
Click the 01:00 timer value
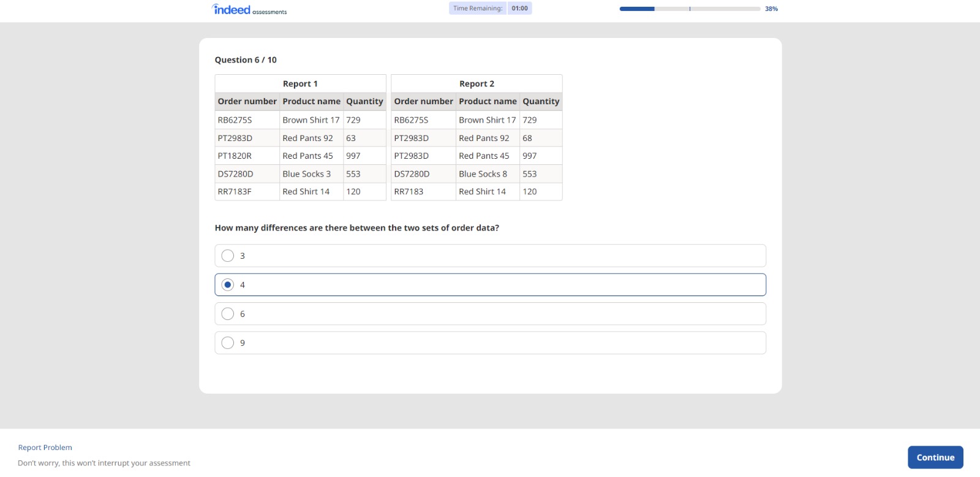[519, 9]
